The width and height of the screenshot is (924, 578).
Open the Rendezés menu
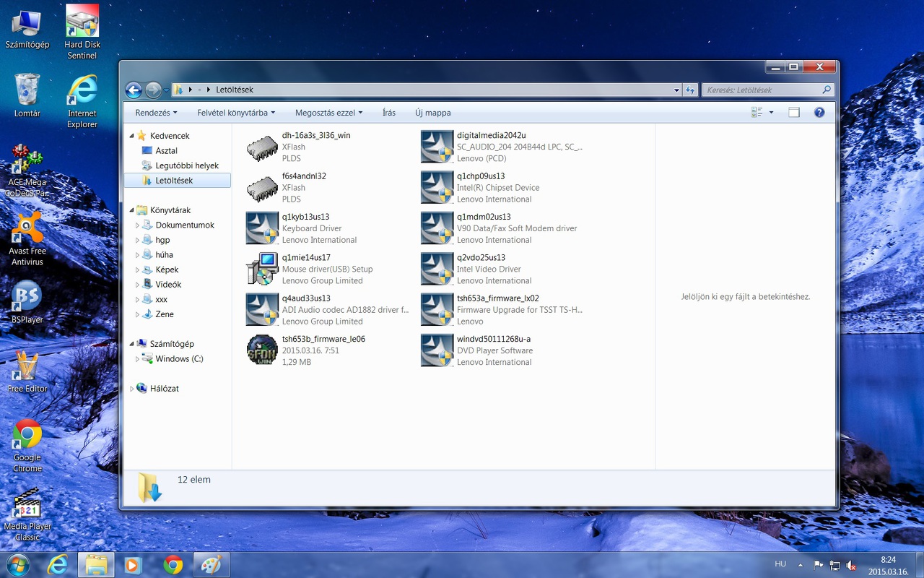point(156,113)
